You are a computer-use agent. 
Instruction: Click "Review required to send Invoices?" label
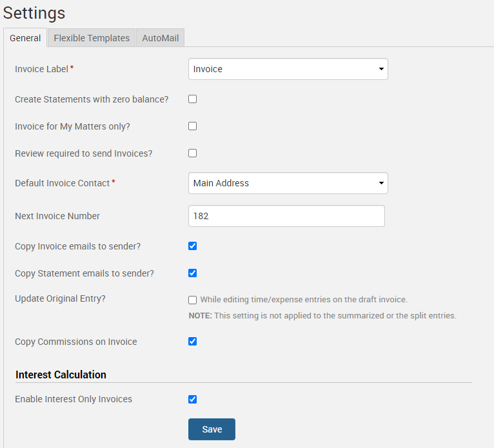(x=83, y=153)
